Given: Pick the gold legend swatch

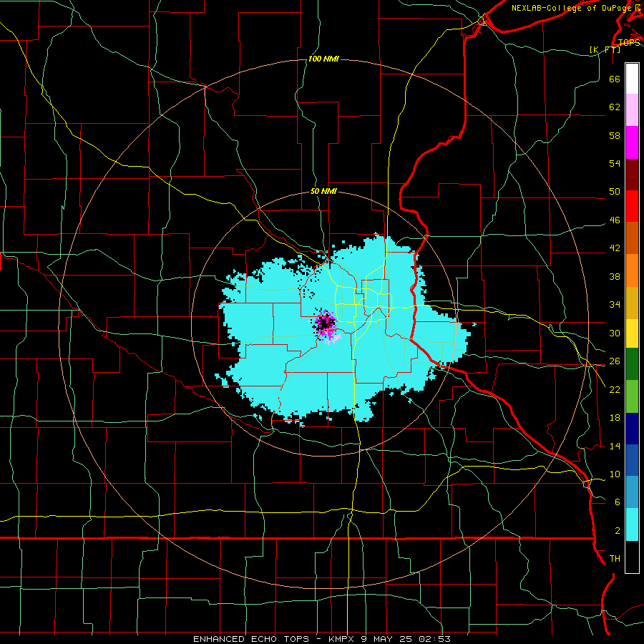Looking at the screenshot, I should (632, 303).
